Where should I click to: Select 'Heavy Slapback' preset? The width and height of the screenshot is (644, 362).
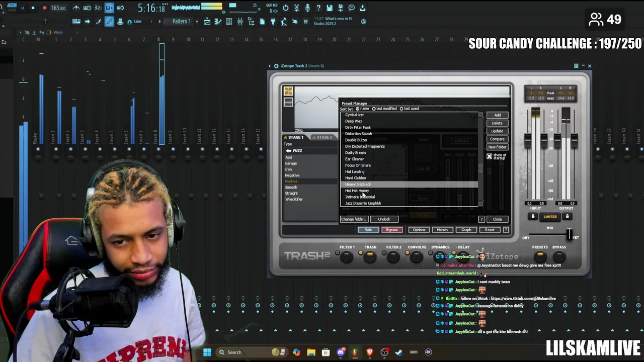(410, 185)
